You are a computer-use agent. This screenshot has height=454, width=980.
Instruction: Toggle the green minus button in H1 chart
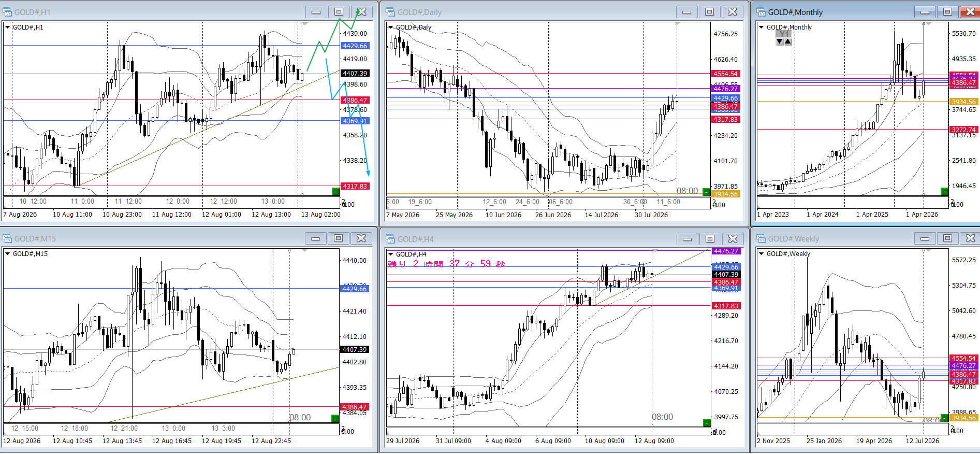[335, 192]
